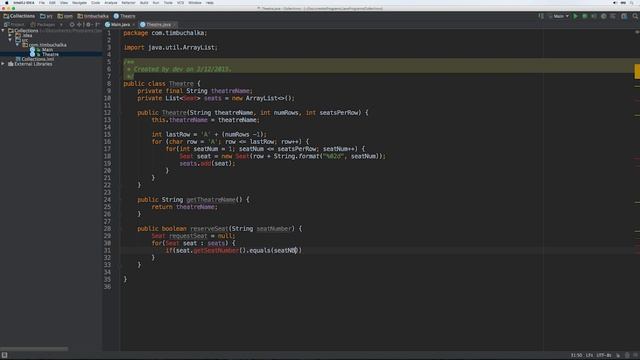Click in code after seatN on line 31
Image resolution: width=640 pixels, height=360 pixels.
[296, 250]
